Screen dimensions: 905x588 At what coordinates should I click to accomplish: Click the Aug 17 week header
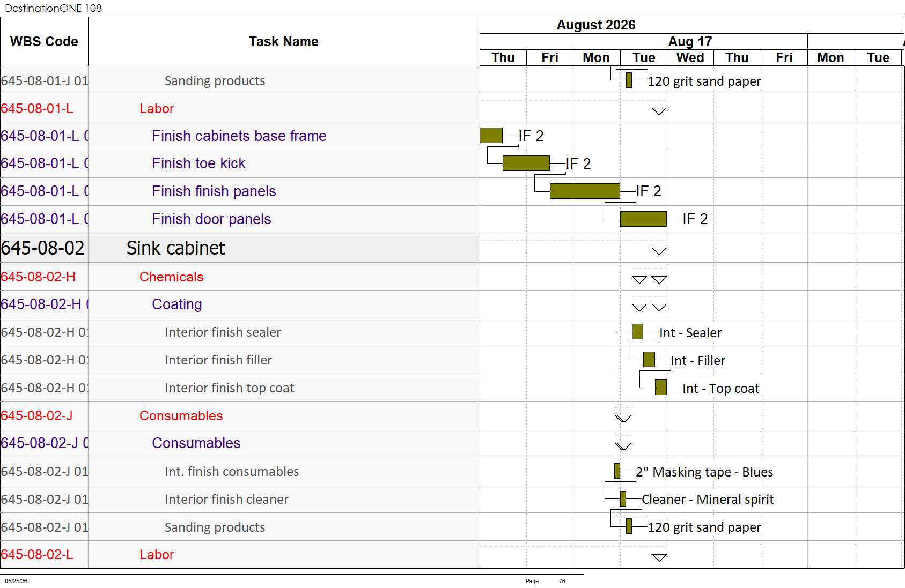[690, 41]
